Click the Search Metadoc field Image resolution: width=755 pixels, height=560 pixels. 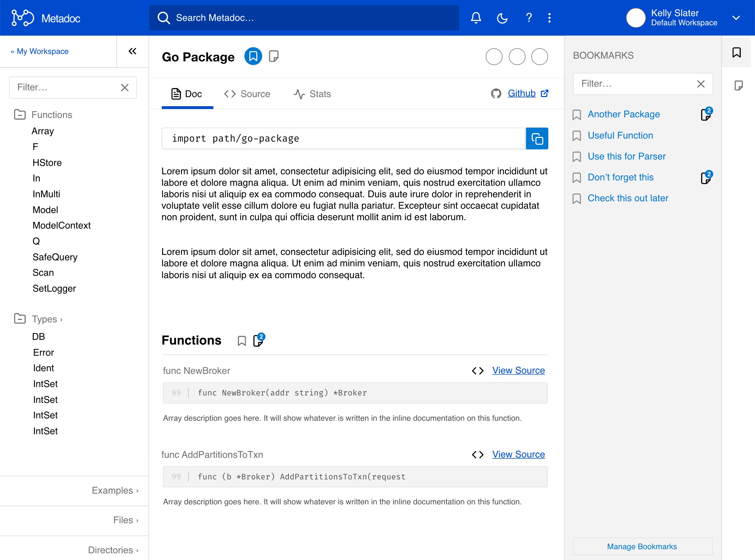[x=304, y=18]
